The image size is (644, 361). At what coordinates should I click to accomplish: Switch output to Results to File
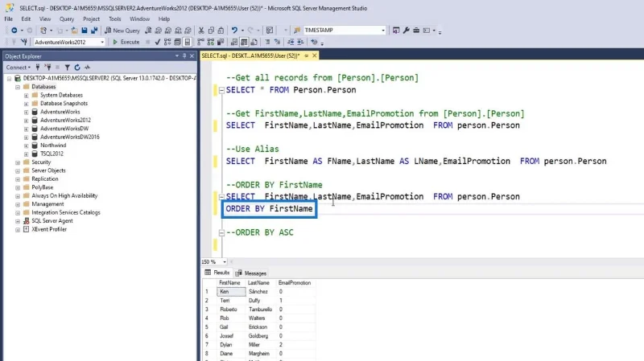coord(254,42)
